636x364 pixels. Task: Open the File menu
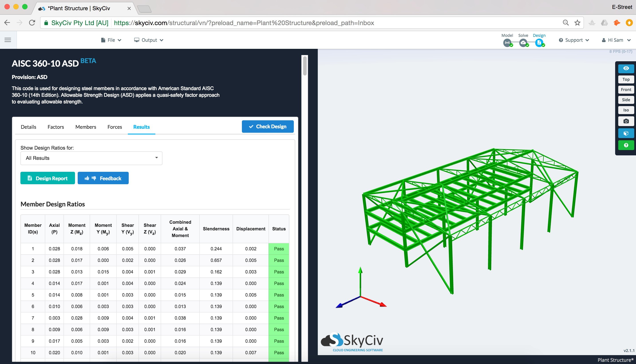point(111,40)
